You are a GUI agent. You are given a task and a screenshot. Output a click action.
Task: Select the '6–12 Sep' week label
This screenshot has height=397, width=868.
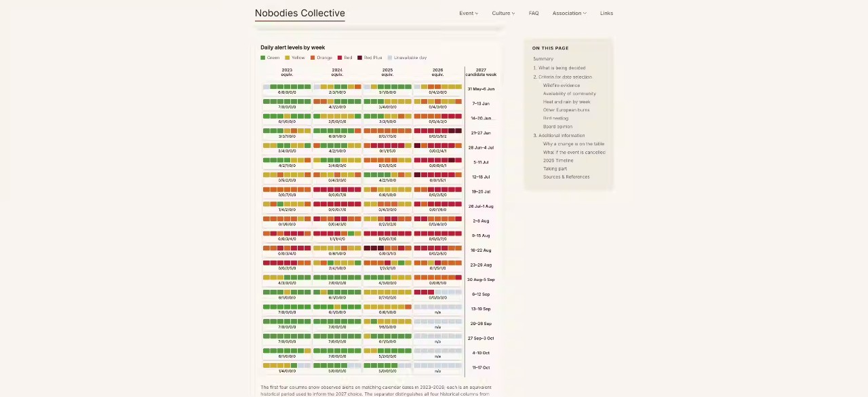(x=481, y=294)
